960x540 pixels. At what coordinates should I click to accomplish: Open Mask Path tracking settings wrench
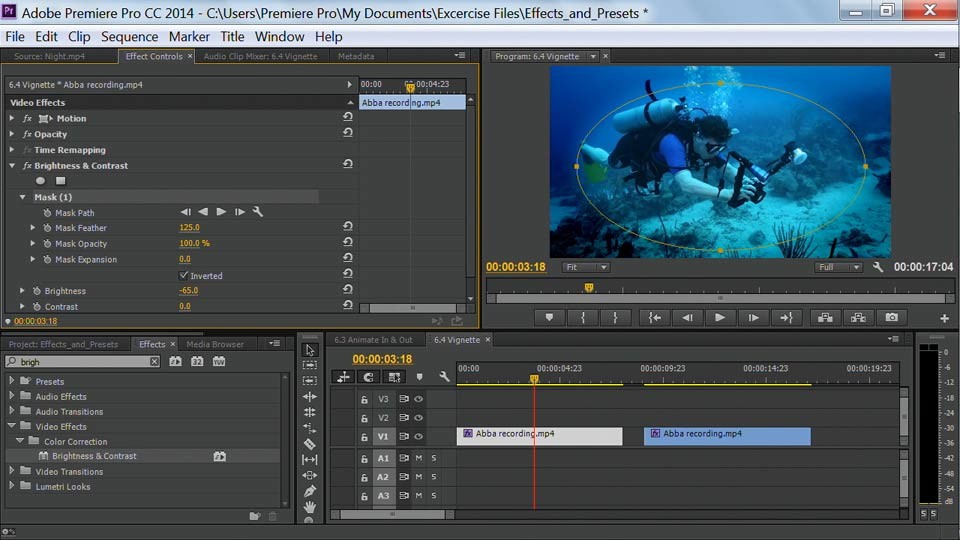pos(258,212)
